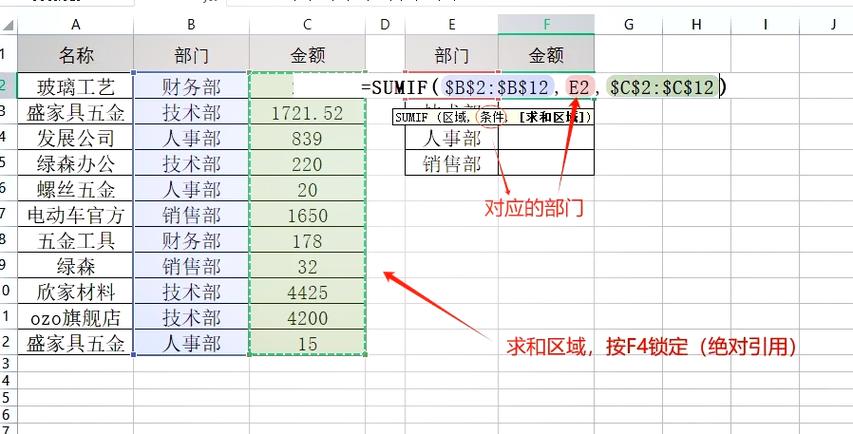
Task: Click 人事部 in the 发展公司 row
Action: click(191, 138)
